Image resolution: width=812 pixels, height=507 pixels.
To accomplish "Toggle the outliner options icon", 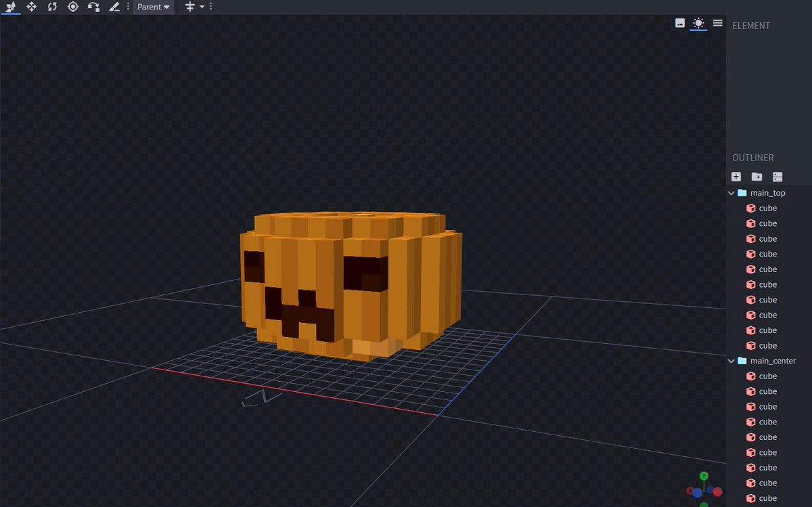I will click(777, 177).
